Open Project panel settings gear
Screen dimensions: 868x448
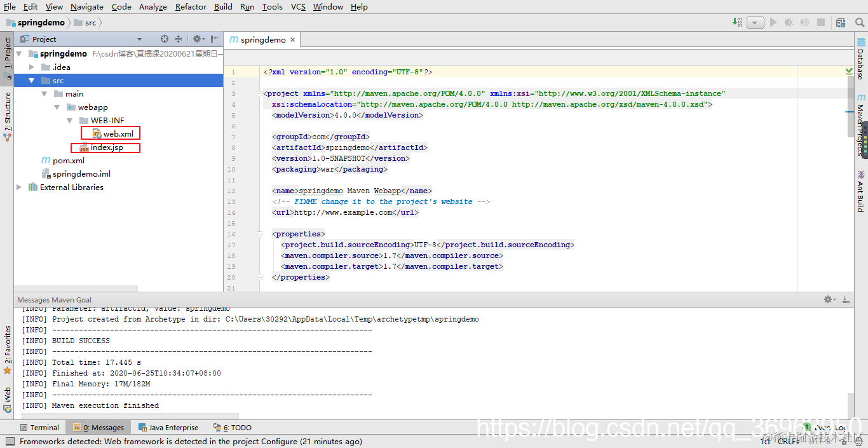[x=198, y=39]
